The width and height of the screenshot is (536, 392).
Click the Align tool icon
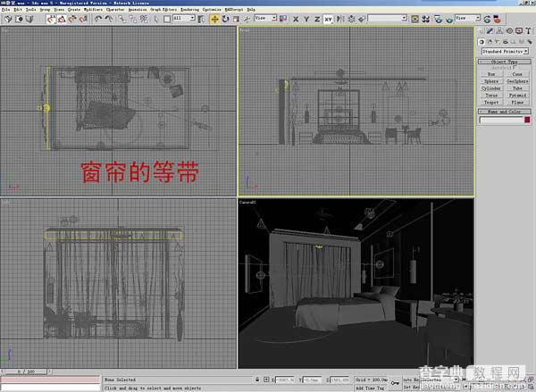[x=362, y=19]
